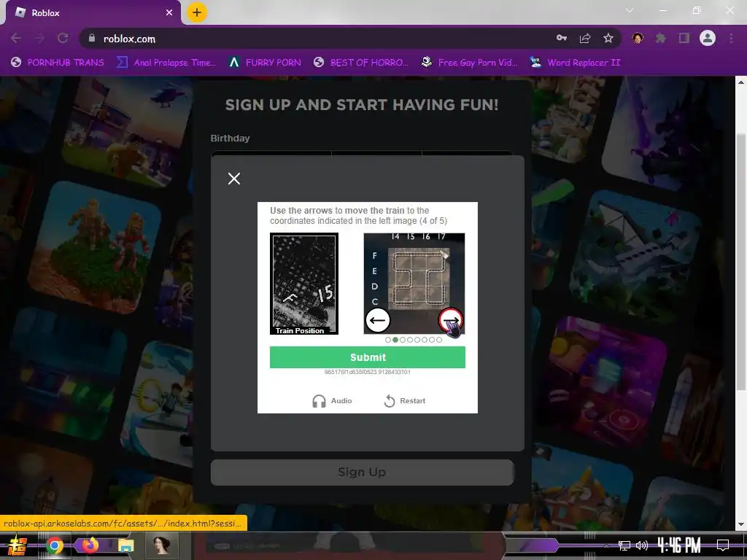
Task: Open the BEST OF HORRO... bookmark
Action: click(x=361, y=63)
